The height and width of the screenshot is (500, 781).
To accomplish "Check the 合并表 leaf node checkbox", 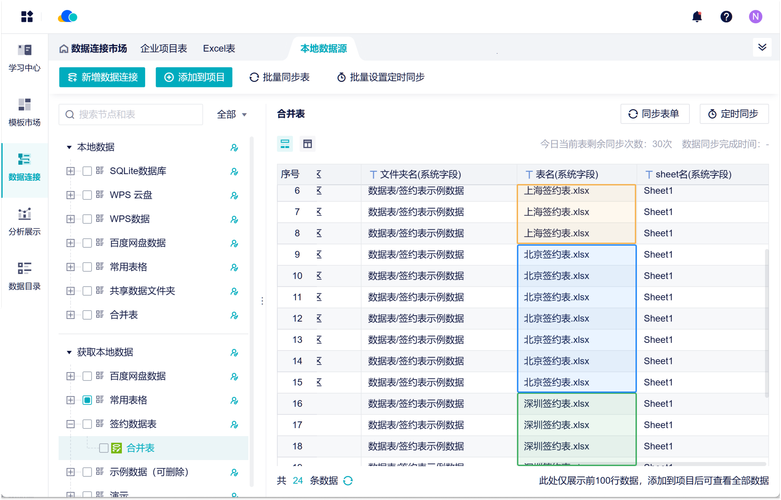I will coord(104,448).
